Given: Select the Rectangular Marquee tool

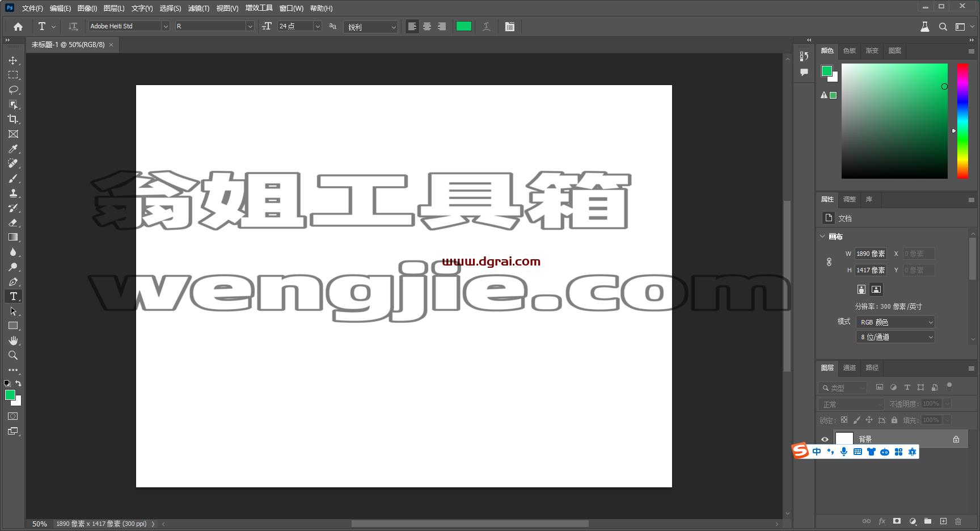Looking at the screenshot, I should point(13,75).
